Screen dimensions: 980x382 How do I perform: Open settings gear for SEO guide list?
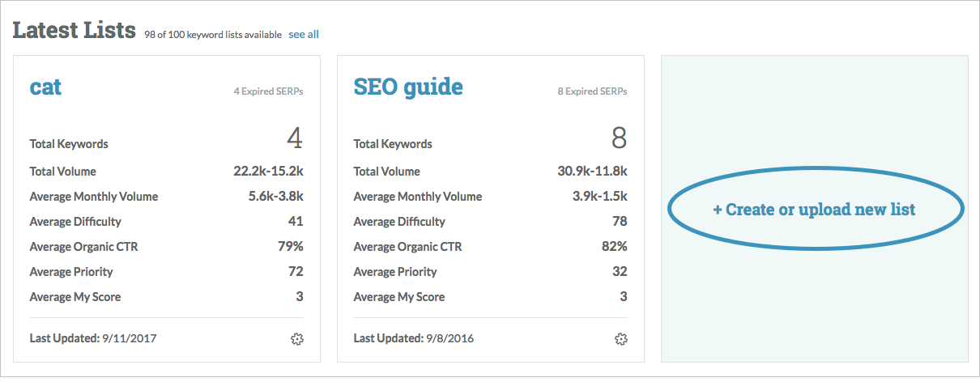click(620, 338)
